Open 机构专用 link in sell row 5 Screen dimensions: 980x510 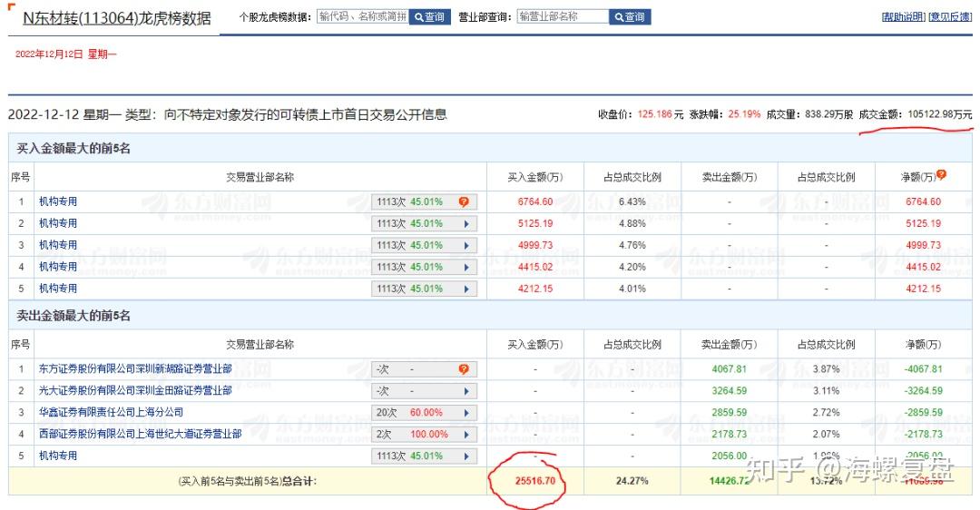(x=58, y=456)
